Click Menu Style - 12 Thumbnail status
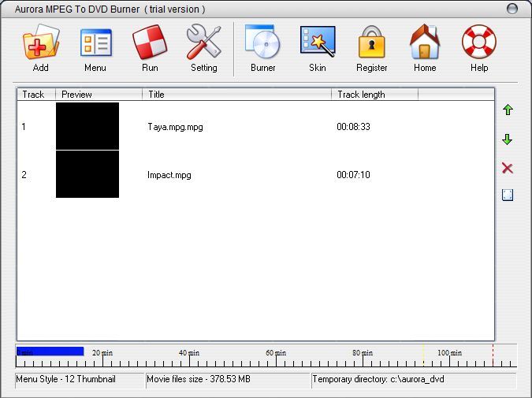Viewport: 532px width, 398px height. click(x=80, y=379)
